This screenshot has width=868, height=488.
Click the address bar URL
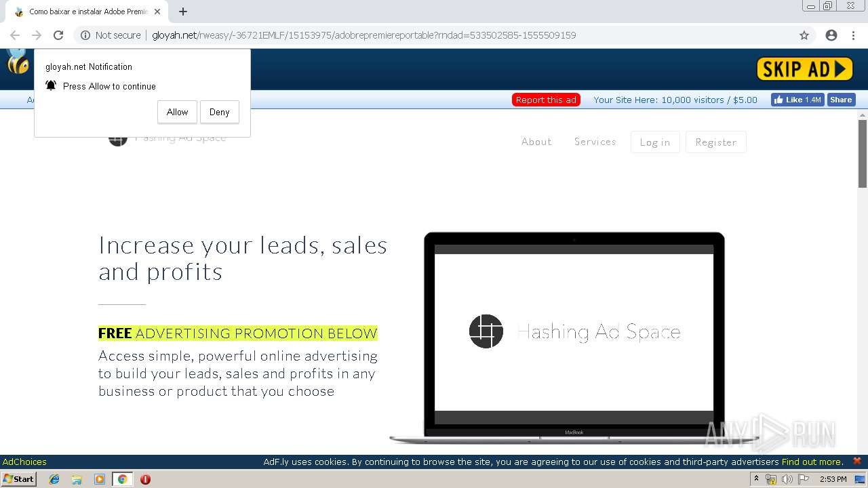(x=363, y=35)
